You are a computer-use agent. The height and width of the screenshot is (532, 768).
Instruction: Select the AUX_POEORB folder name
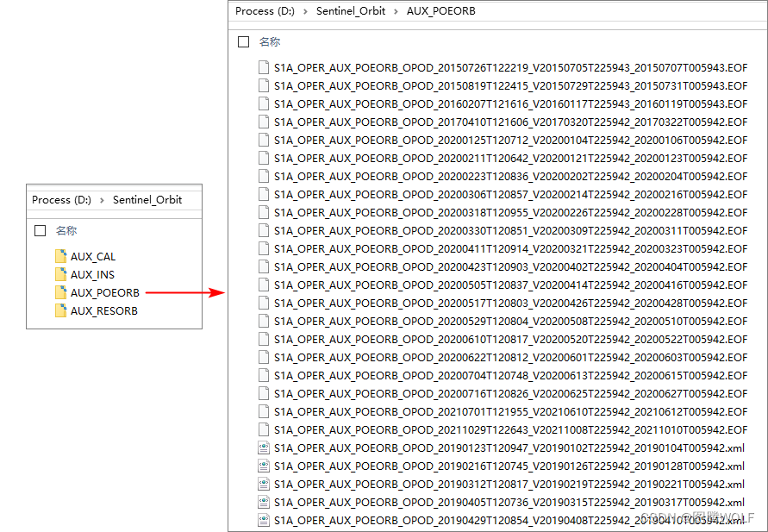(x=105, y=293)
